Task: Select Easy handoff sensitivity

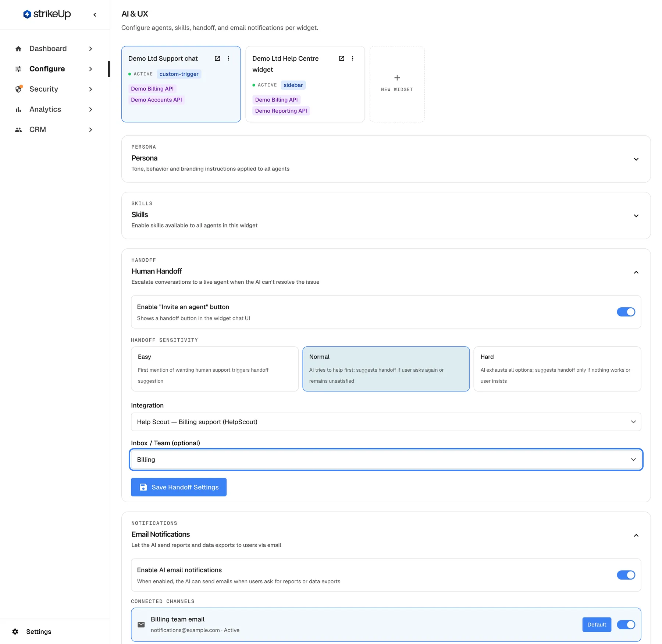Action: point(215,369)
